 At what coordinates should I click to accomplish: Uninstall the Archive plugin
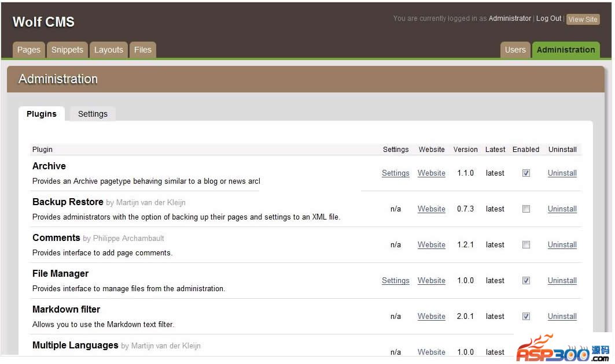point(562,173)
